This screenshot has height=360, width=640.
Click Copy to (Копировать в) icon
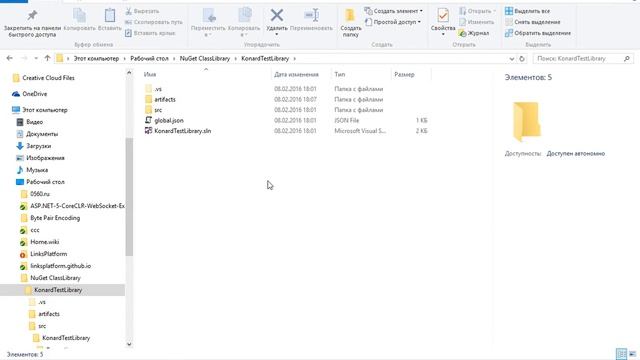click(x=244, y=16)
